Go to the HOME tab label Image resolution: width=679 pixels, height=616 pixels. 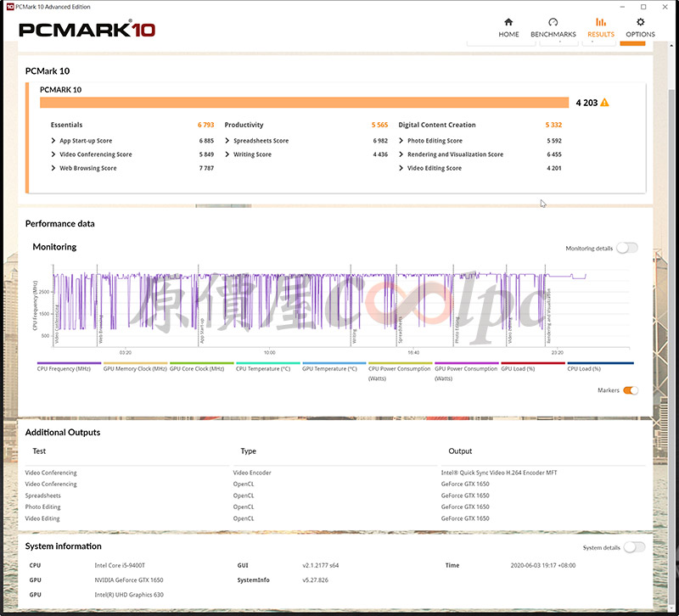pos(508,34)
